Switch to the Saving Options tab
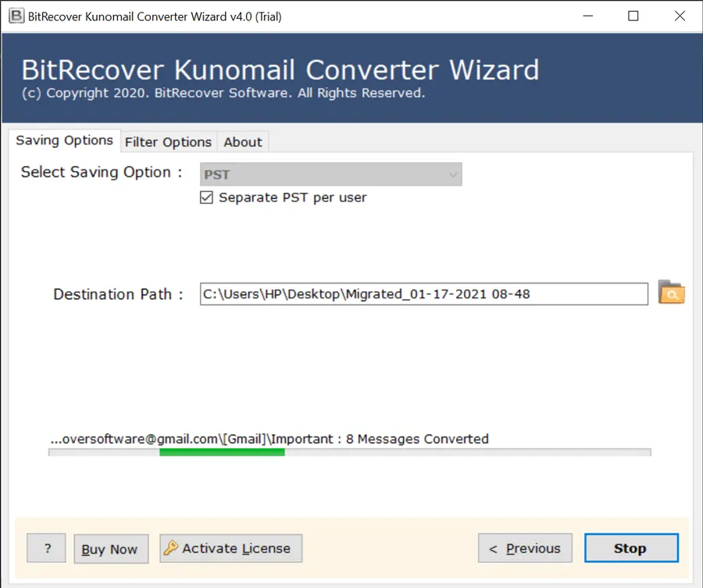The height and width of the screenshot is (588, 703). pyautogui.click(x=65, y=141)
